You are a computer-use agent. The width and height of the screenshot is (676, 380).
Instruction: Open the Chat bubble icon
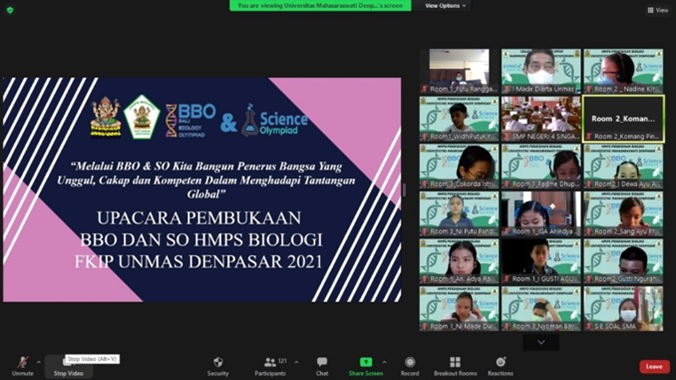pyautogui.click(x=322, y=361)
